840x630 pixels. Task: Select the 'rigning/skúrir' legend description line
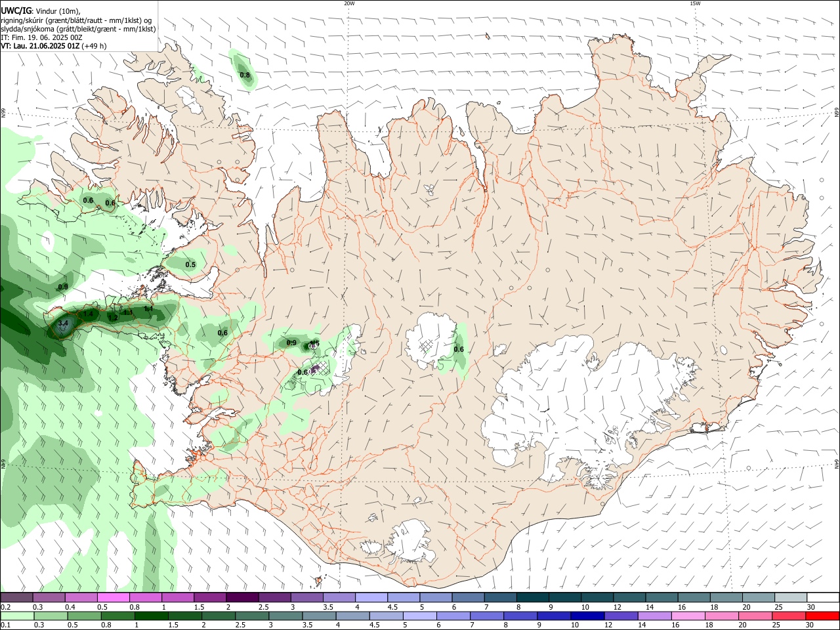[76, 20]
